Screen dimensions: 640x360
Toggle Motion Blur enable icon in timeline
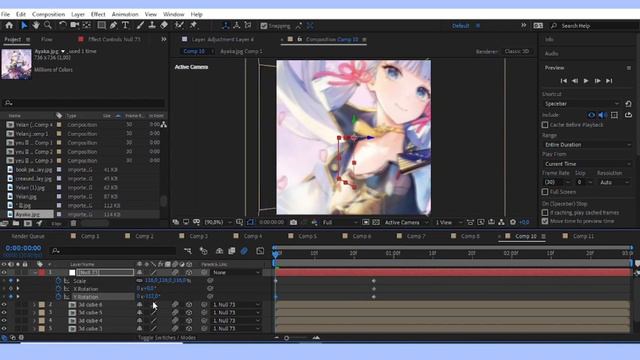(244, 251)
